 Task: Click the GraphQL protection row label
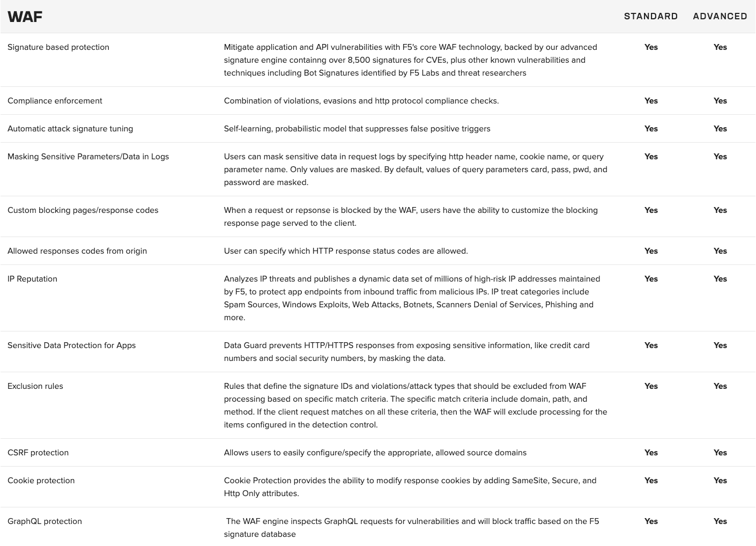pyautogui.click(x=45, y=521)
